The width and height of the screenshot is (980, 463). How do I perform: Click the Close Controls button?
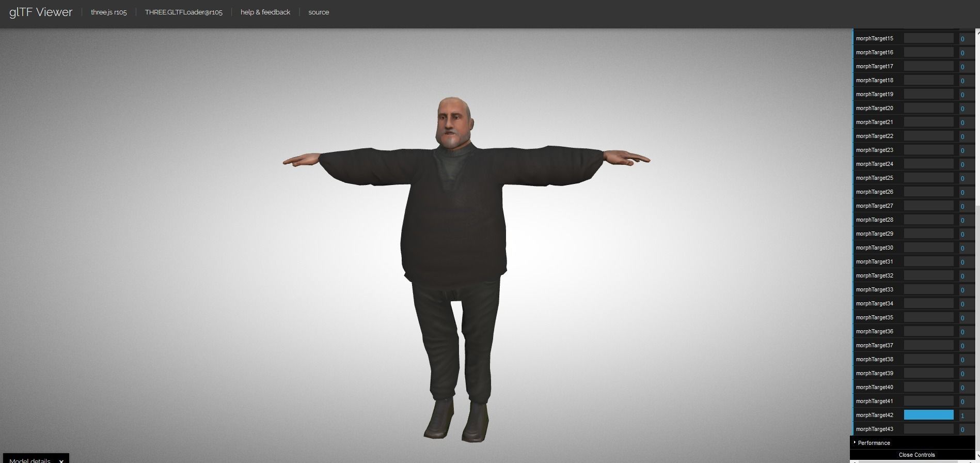916,455
